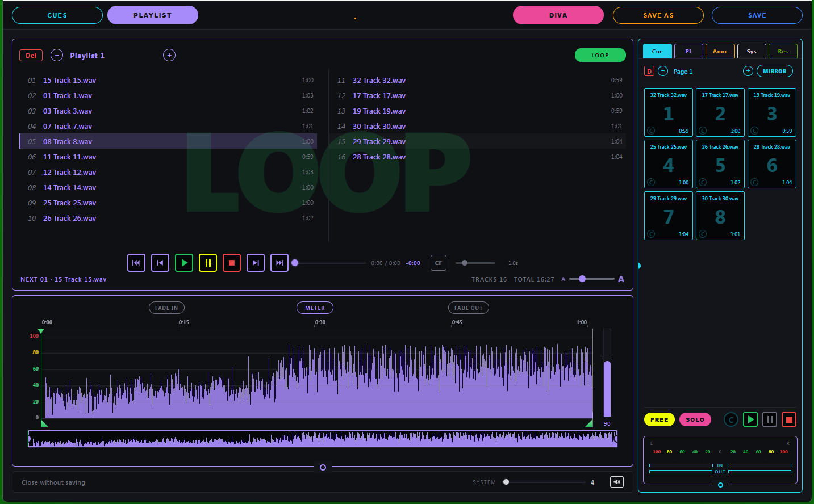
Task: Jump to first track in playlist transport
Action: click(136, 263)
